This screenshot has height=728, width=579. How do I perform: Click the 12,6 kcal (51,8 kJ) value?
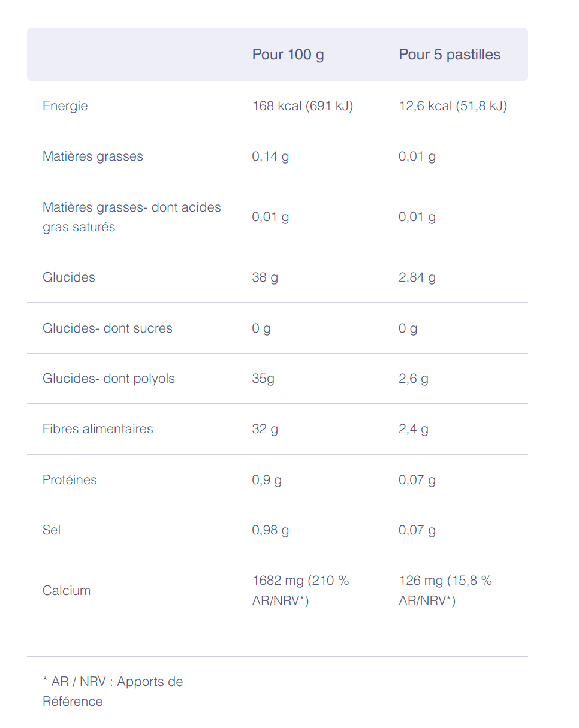[453, 106]
